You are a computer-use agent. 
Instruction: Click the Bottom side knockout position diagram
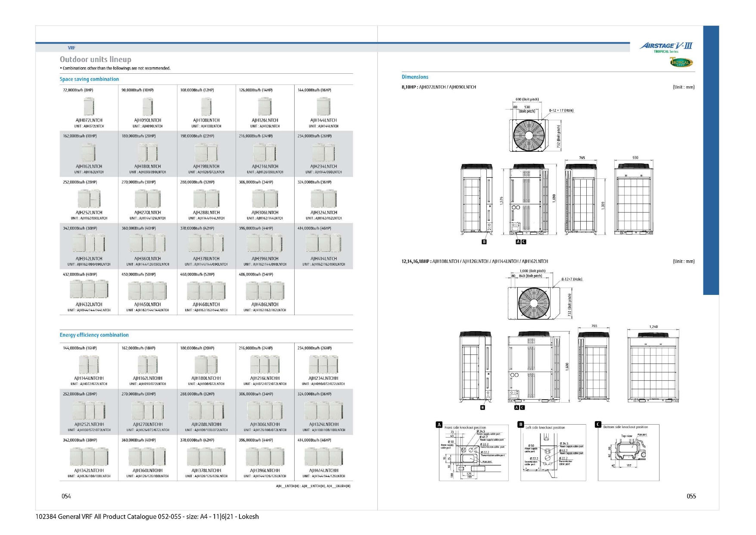coord(628,453)
